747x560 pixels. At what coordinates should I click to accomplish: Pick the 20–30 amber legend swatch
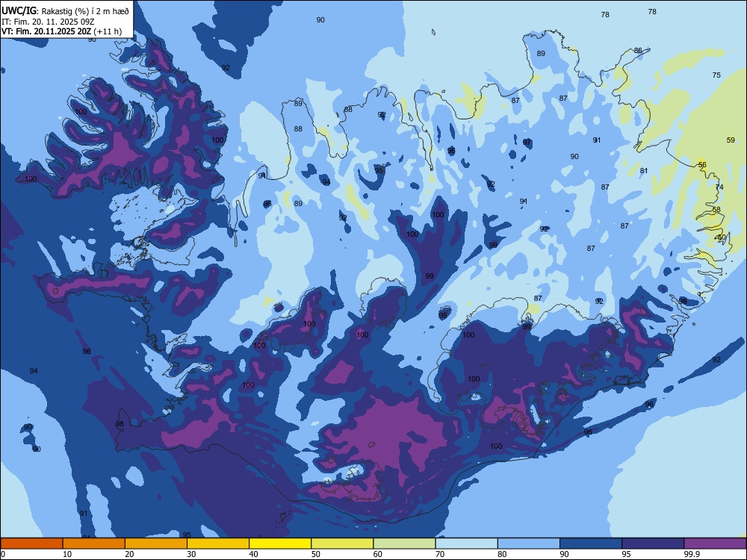pyautogui.click(x=156, y=544)
